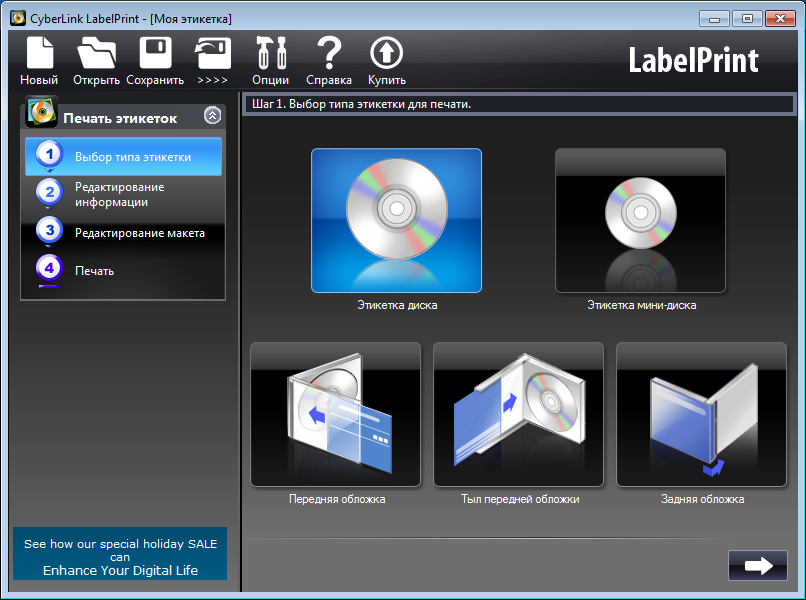Select step 1 Выбор типа этикетки
This screenshot has height=600, width=806.
pyautogui.click(x=123, y=157)
